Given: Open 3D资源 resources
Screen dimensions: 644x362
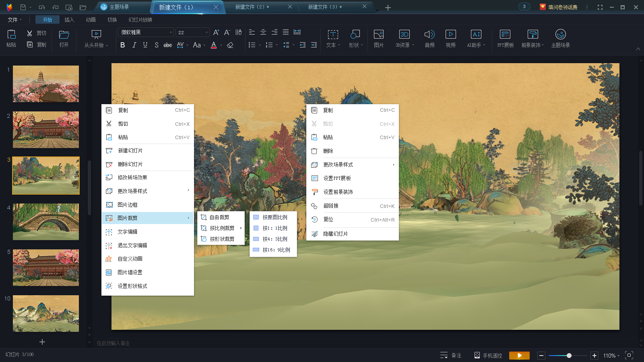Looking at the screenshot, I should (x=404, y=38).
